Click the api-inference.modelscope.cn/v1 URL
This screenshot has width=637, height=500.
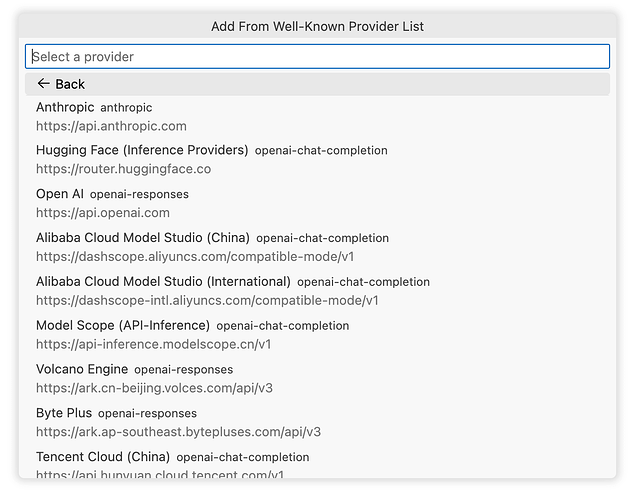[x=154, y=344]
